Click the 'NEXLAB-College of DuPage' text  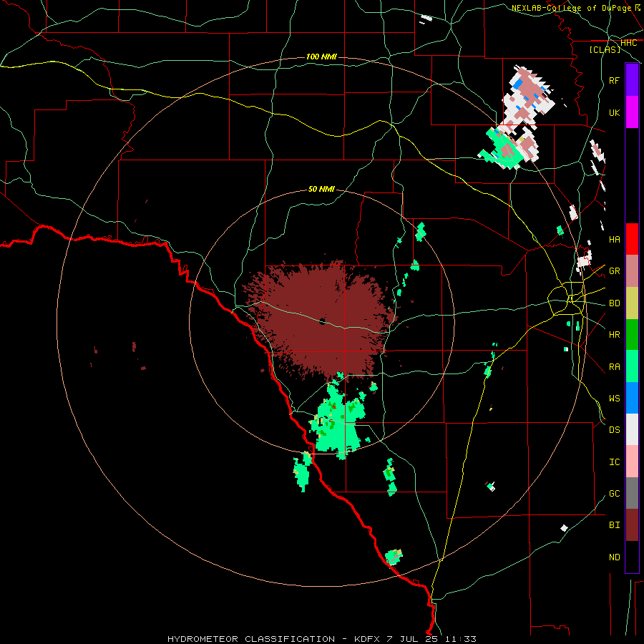click(571, 8)
